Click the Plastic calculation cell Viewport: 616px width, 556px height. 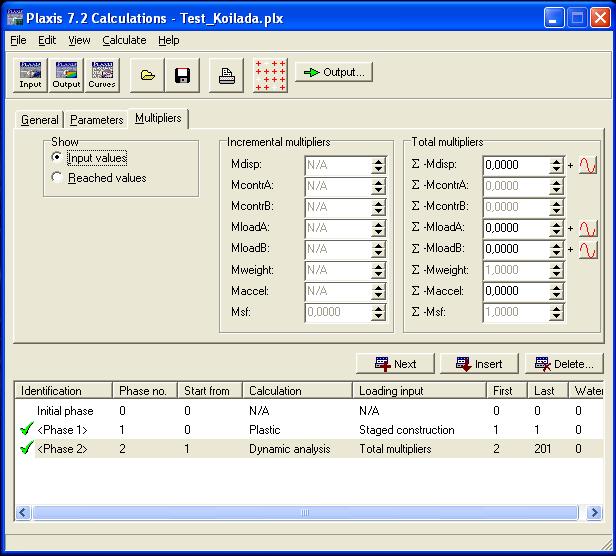click(264, 430)
